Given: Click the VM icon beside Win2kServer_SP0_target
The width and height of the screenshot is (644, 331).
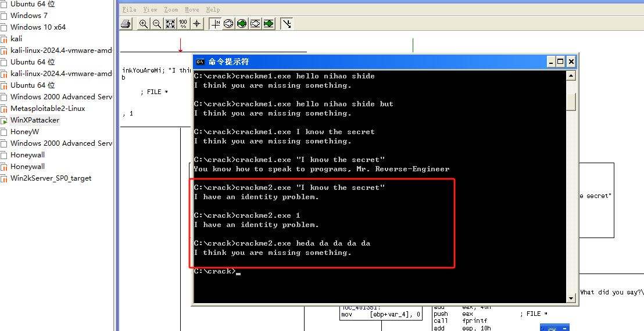Looking at the screenshot, I should pyautogui.click(x=3, y=179).
